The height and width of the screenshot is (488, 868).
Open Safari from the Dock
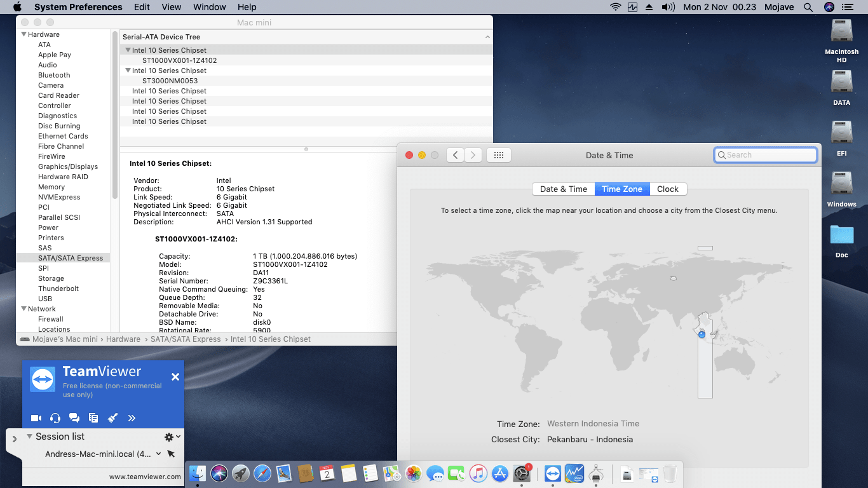point(262,473)
